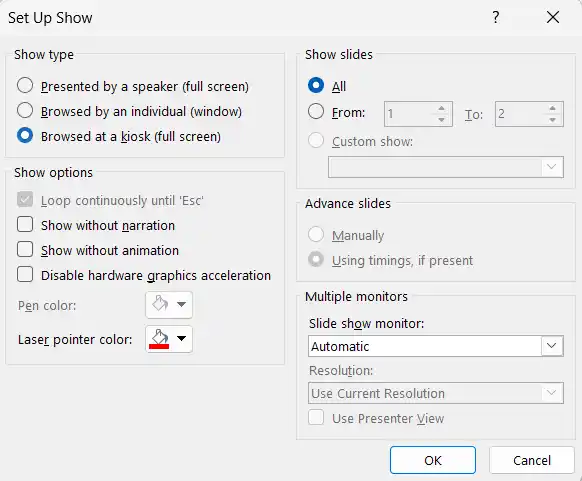
Task: Enable Show without narration
Action: point(25,225)
